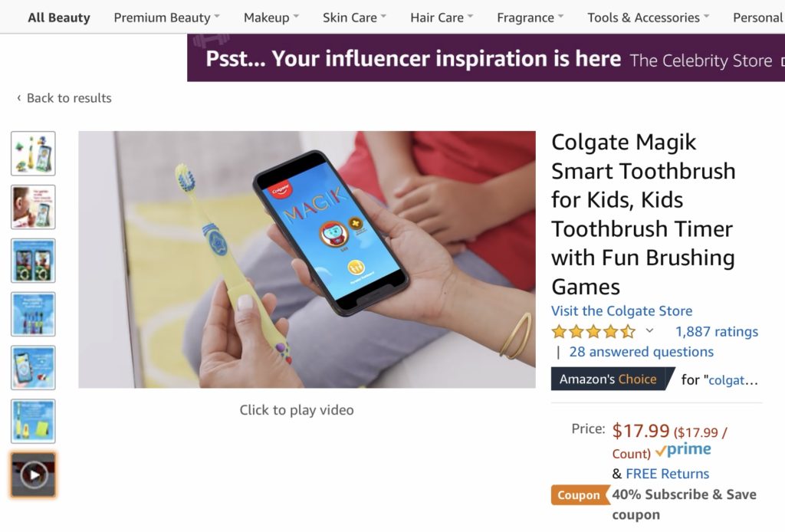Click the orange Coupon badge
Image resolution: width=785 pixels, height=532 pixels.
(x=579, y=495)
